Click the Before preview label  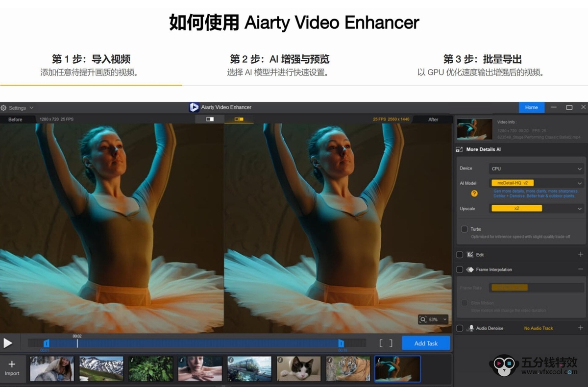pos(15,120)
